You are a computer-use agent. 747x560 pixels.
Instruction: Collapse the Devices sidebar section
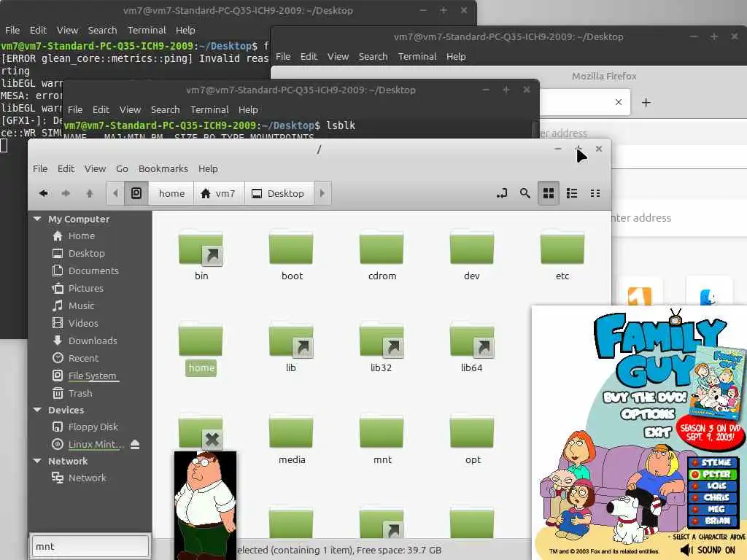tap(37, 410)
